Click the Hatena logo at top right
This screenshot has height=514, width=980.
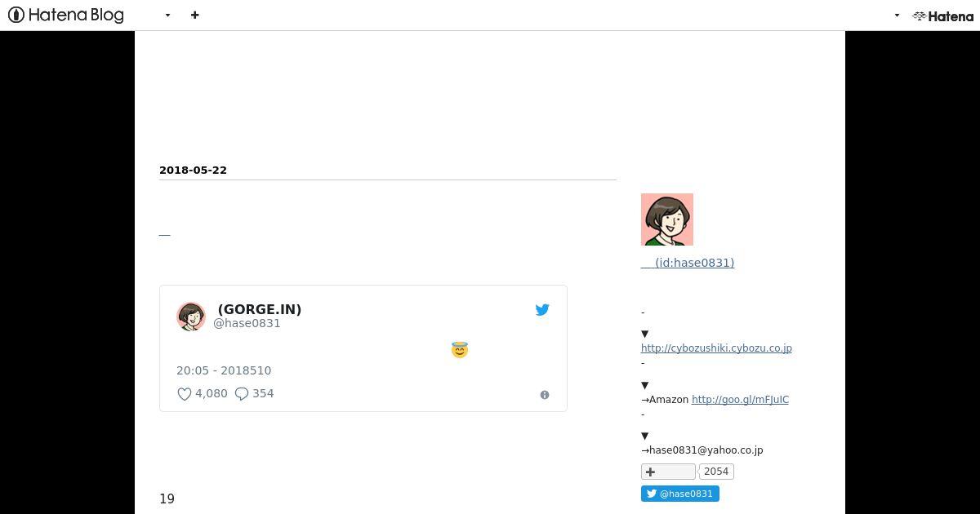click(942, 16)
